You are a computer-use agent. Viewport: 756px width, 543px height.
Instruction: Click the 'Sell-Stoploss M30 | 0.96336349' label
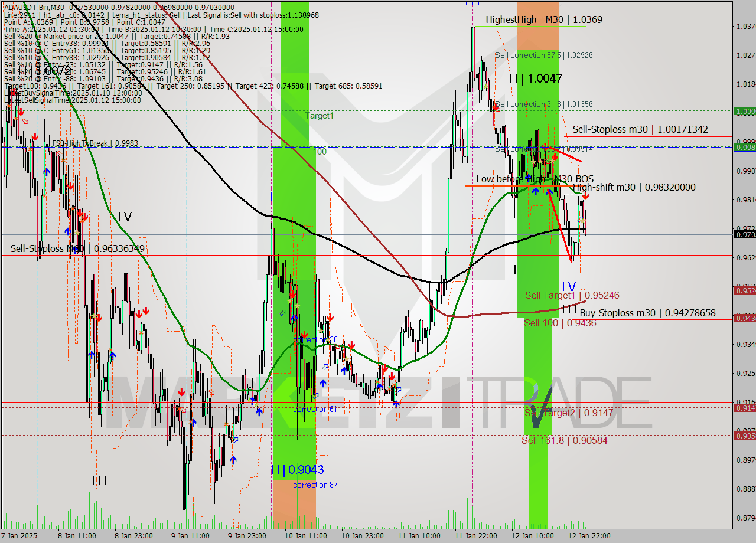pos(77,248)
